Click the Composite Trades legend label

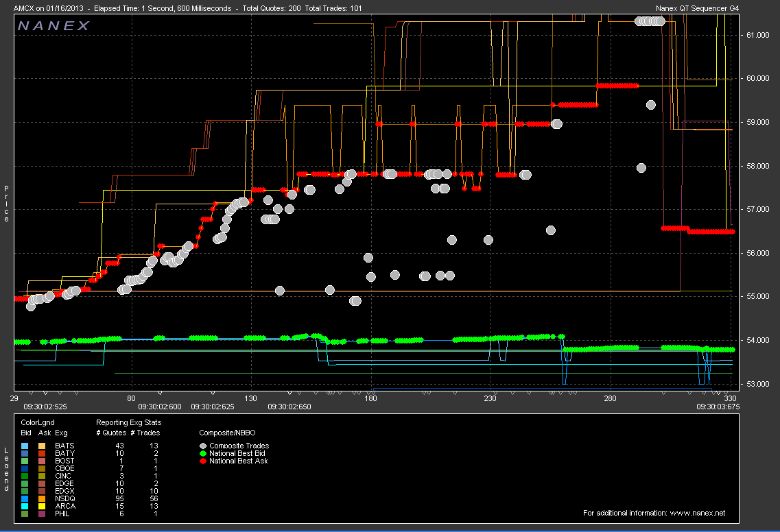point(239,446)
